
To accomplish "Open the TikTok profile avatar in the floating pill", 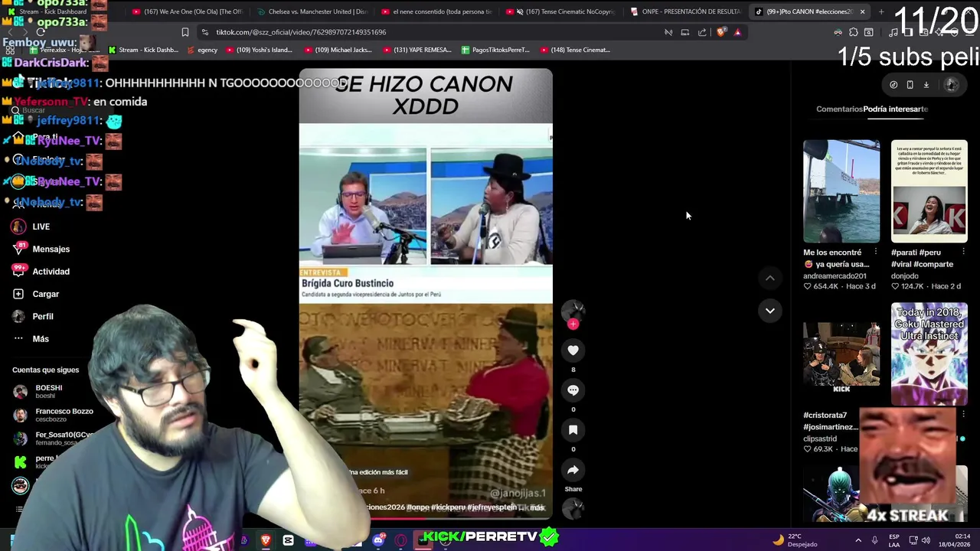I will pyautogui.click(x=952, y=85).
